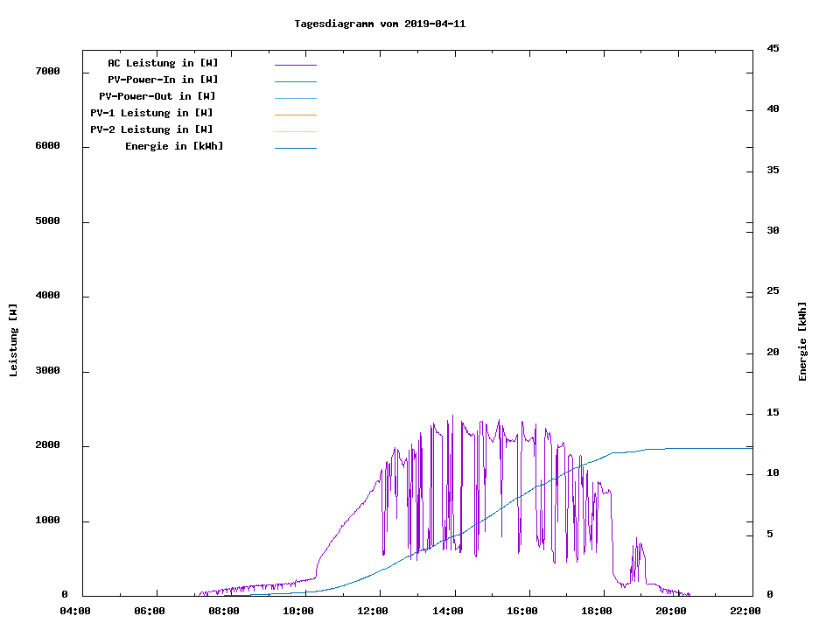840x630 pixels.
Task: Select the 'PV-Power-In in [W]' legend label
Action: [x=169, y=80]
